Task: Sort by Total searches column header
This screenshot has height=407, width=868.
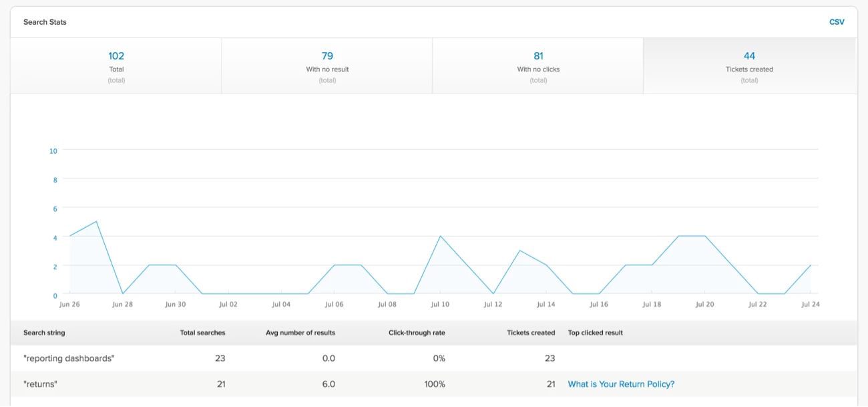Action: point(203,333)
